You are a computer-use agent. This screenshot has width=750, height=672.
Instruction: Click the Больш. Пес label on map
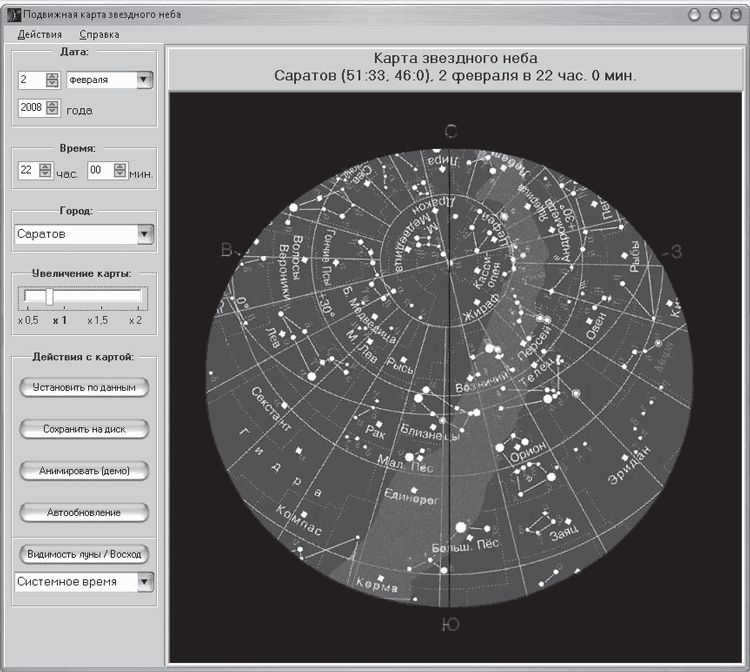tap(465, 546)
